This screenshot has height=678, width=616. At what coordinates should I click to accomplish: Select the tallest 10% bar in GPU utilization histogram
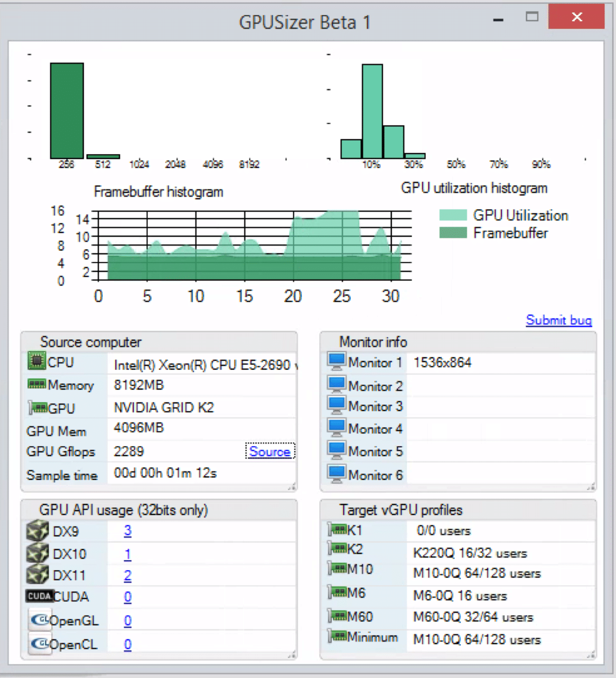(373, 111)
